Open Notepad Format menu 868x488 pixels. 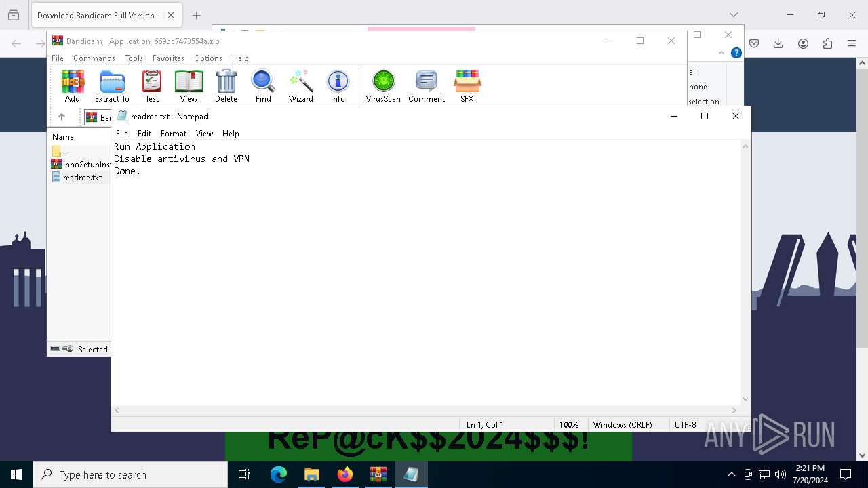tap(174, 134)
